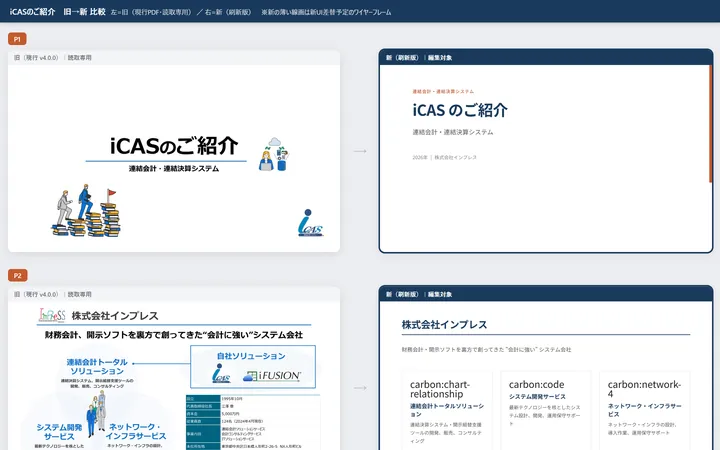Select the gray subtitle under new iCAS heading
The image size is (720, 450).
point(453,132)
